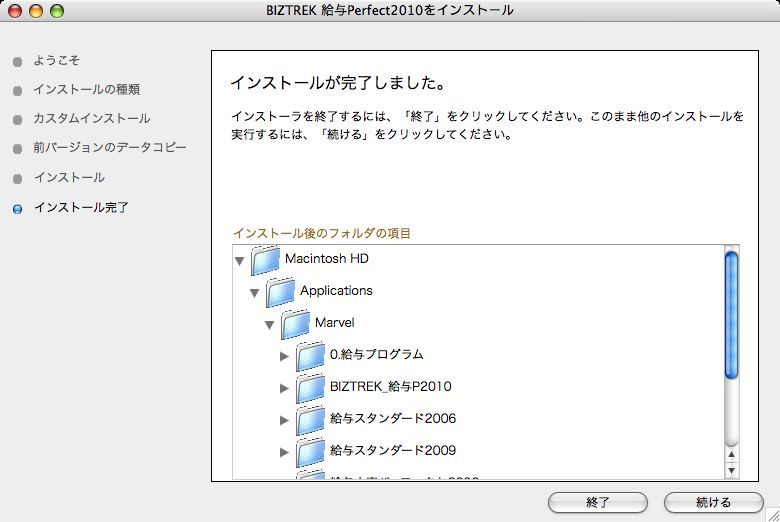Click the Marvel folder icon
The image size is (780, 522).
pos(295,323)
